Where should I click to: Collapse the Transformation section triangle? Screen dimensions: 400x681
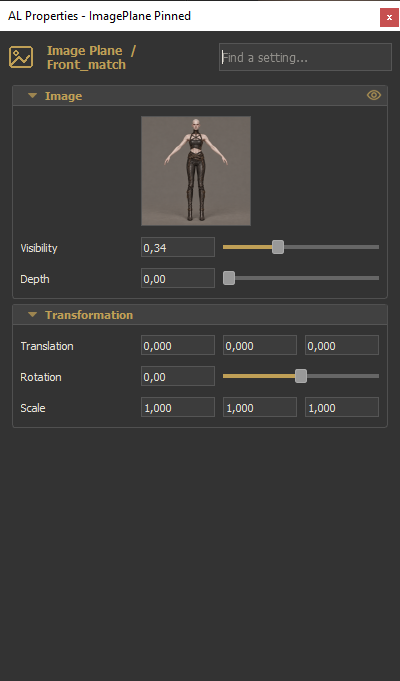[32, 314]
